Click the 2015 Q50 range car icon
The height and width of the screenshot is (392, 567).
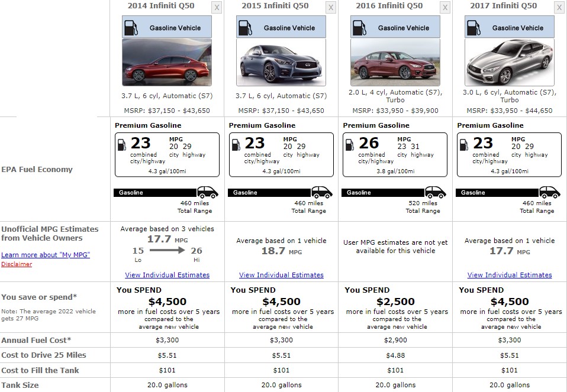pyautogui.click(x=322, y=192)
